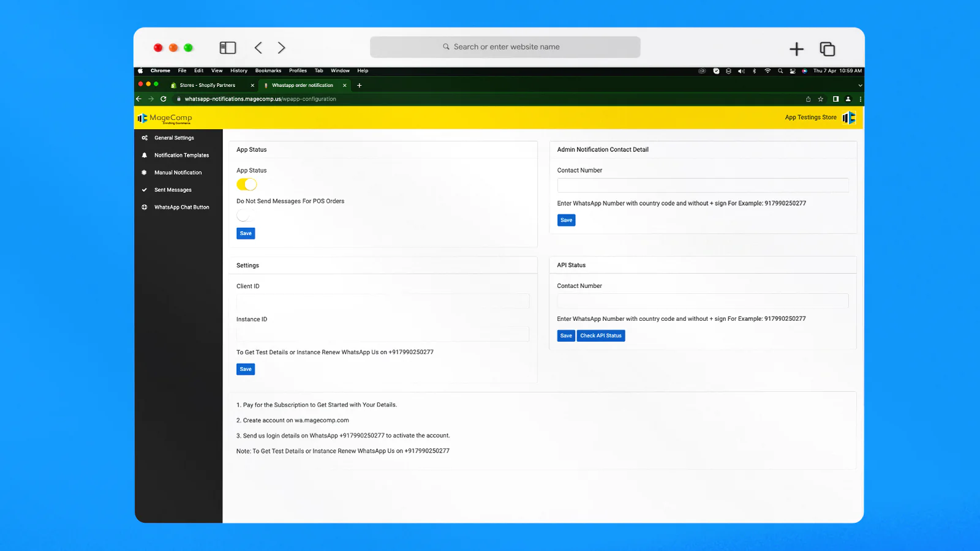
Task: Save Admin Notification Contact Detail
Action: point(566,220)
